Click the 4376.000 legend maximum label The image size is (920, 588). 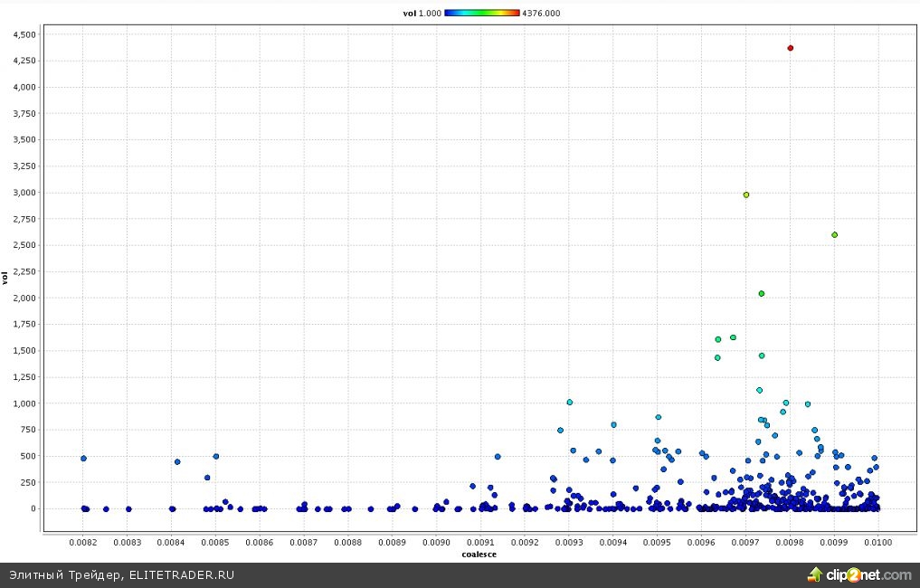click(x=541, y=13)
